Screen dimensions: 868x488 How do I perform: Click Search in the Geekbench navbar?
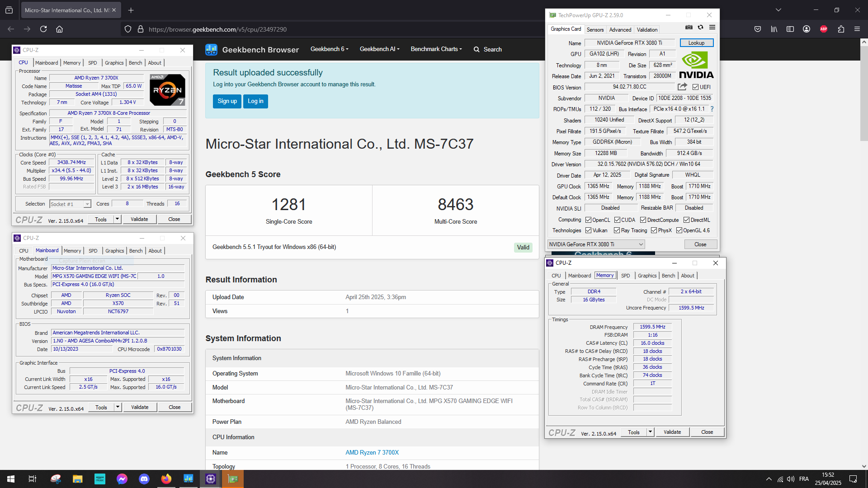tap(487, 49)
